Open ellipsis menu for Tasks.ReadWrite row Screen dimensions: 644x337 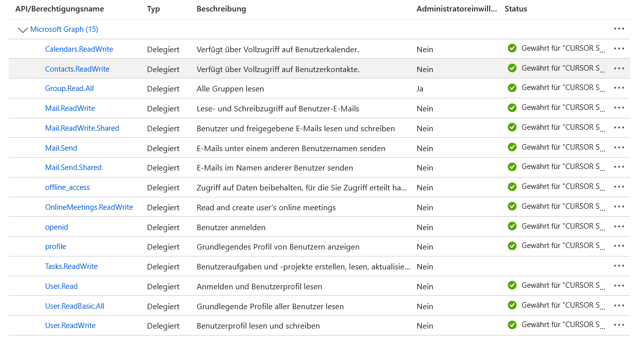(x=619, y=265)
